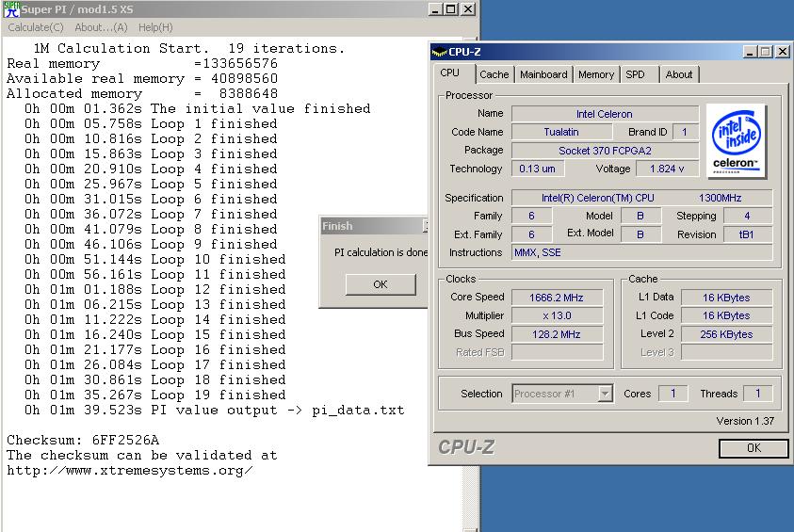794x532 pixels.
Task: Click the Allocated memory = 8388648 line
Action: coord(142,93)
